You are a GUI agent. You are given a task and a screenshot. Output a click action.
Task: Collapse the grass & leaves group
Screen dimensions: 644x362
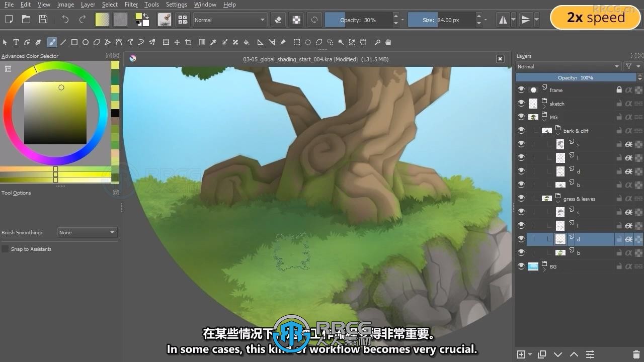coord(558,202)
